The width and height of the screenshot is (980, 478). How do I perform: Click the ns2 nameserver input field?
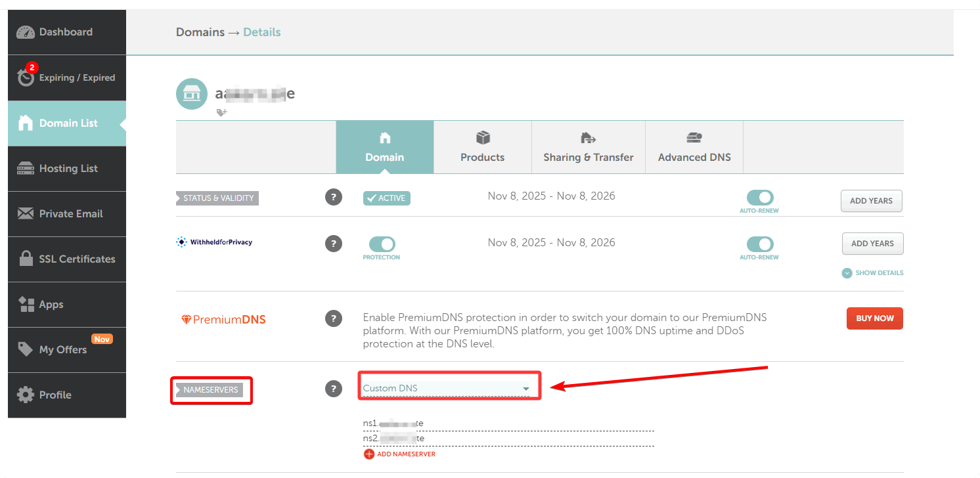508,439
